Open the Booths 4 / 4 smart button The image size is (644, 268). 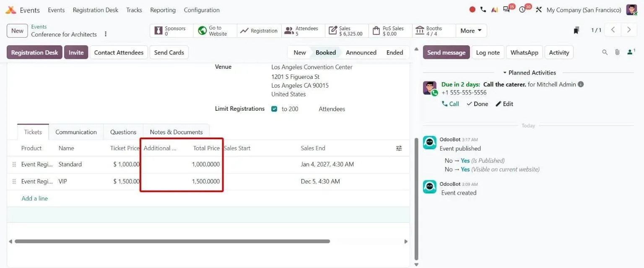434,31
